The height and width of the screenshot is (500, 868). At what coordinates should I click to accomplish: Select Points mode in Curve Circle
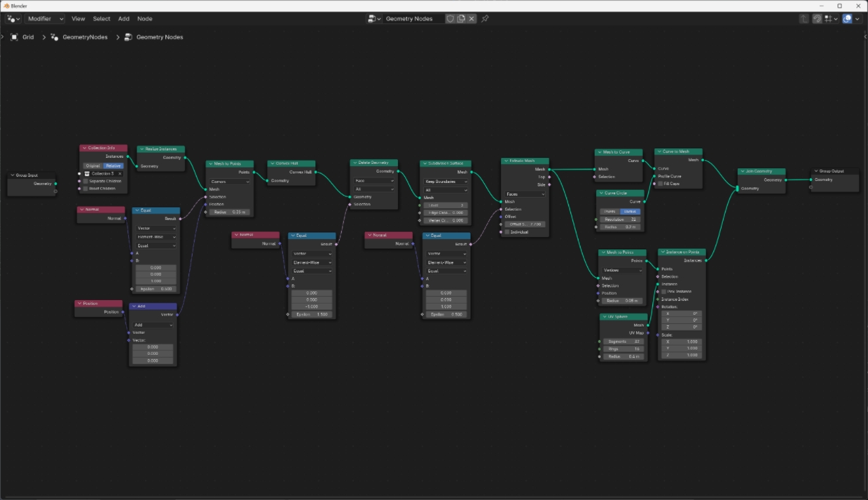(610, 211)
